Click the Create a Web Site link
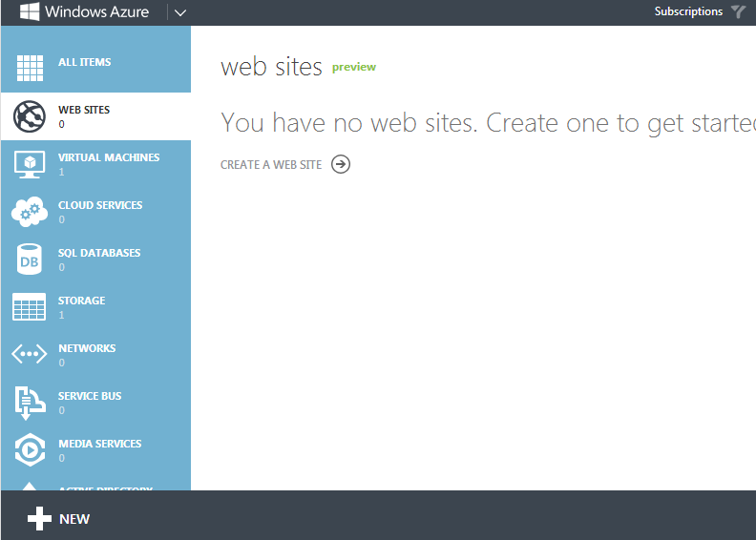The width and height of the screenshot is (756, 540). (271, 165)
